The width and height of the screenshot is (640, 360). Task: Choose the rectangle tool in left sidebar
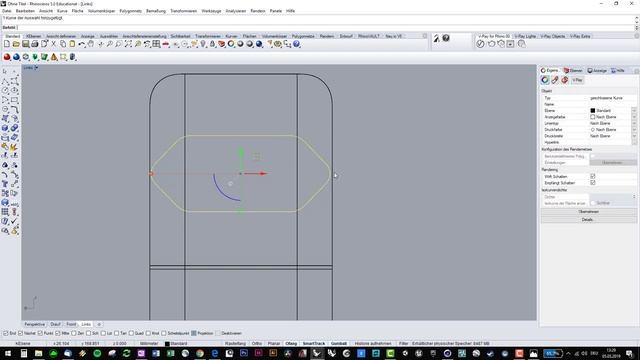coord(14,100)
